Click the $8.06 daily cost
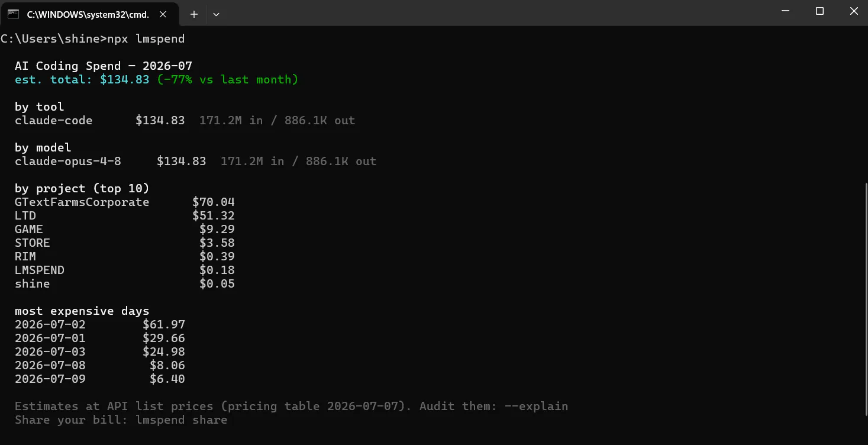868x445 pixels. pos(167,365)
